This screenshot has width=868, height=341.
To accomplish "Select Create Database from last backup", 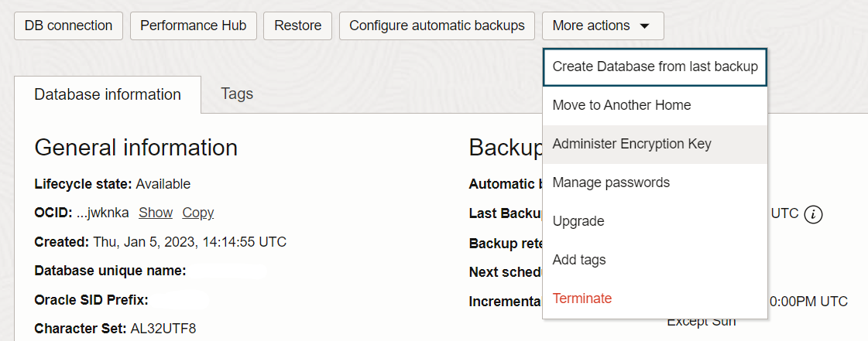I will [655, 66].
